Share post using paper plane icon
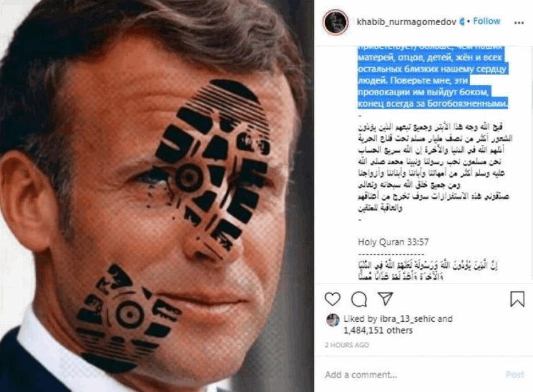 [x=385, y=299]
